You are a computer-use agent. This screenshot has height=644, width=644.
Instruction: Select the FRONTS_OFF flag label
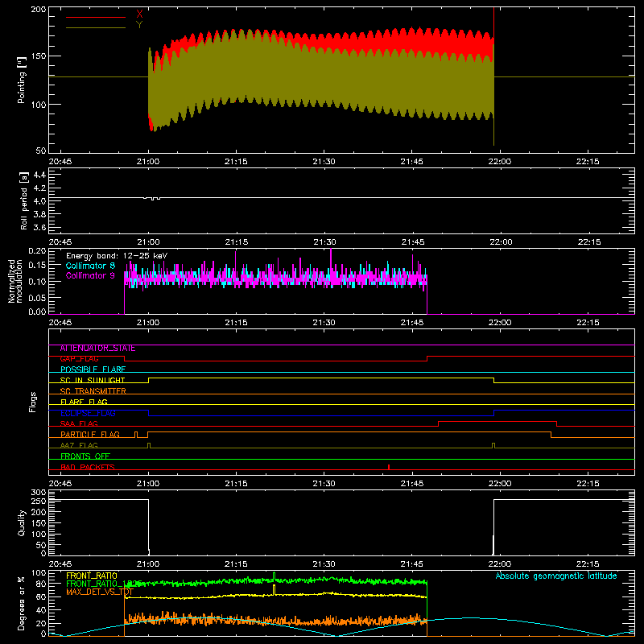point(85,456)
